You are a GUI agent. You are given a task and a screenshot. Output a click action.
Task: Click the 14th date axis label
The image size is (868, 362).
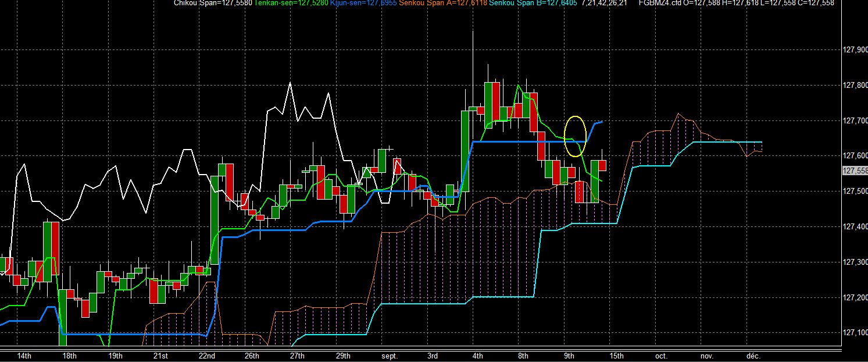click(x=24, y=356)
